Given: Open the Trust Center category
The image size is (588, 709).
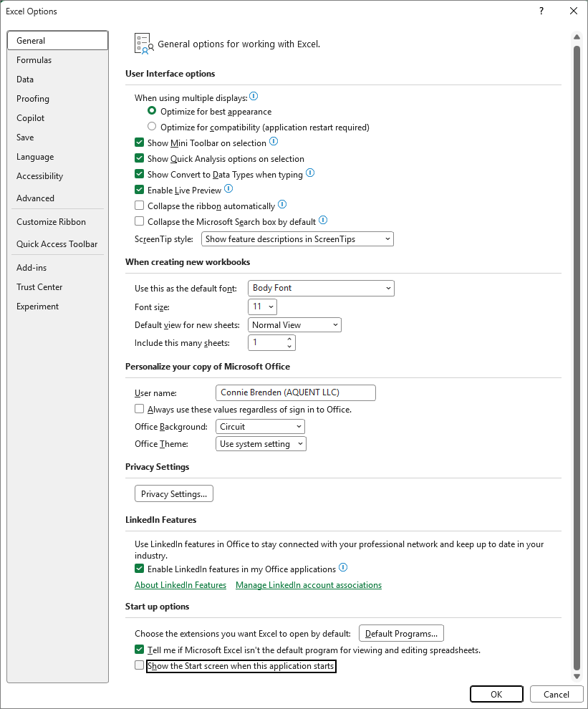Looking at the screenshot, I should (58, 287).
